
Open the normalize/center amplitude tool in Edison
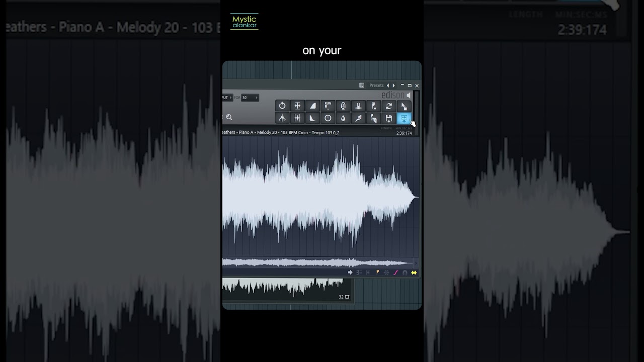[x=297, y=106]
